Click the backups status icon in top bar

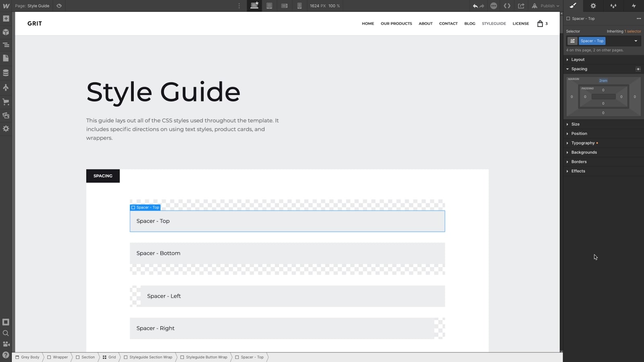(x=493, y=6)
